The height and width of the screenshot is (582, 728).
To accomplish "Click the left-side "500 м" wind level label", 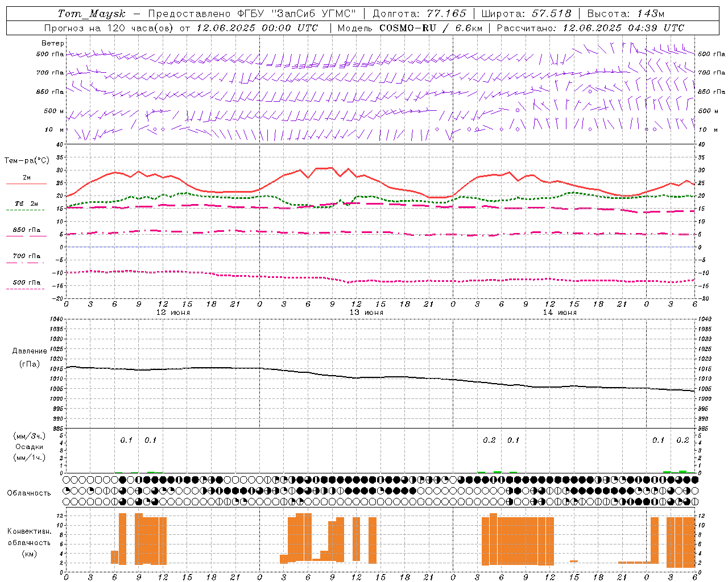I will click(x=54, y=111).
